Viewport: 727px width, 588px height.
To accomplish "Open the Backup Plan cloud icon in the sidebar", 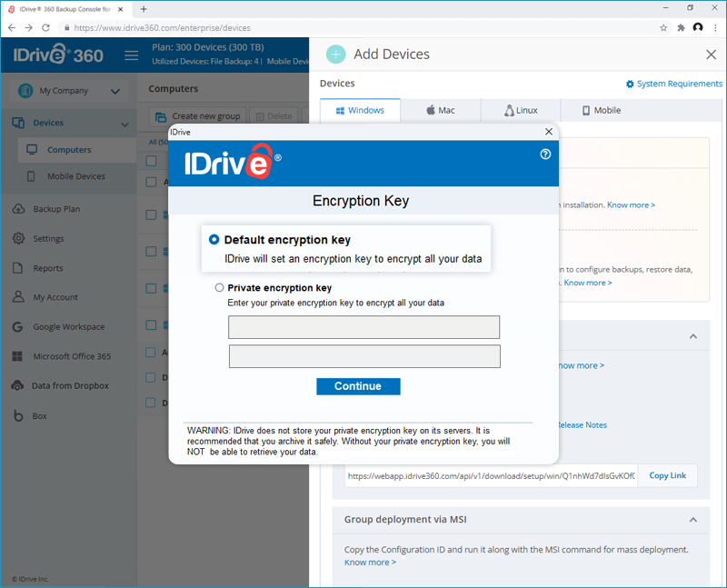I will point(18,209).
